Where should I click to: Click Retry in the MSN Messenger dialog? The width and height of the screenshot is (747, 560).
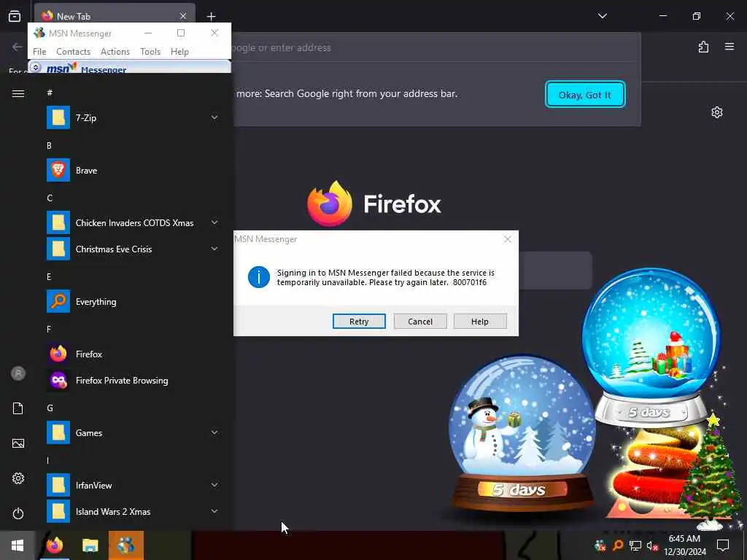[x=359, y=322]
